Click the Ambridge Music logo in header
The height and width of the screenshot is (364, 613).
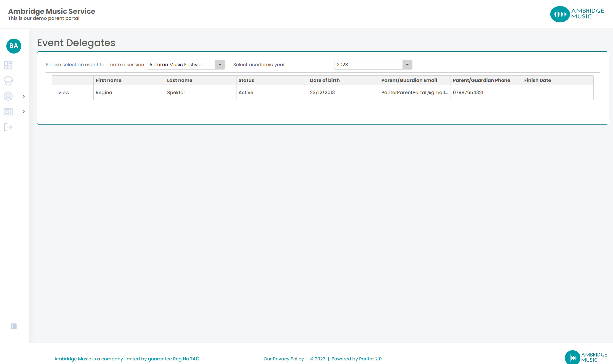tap(577, 14)
